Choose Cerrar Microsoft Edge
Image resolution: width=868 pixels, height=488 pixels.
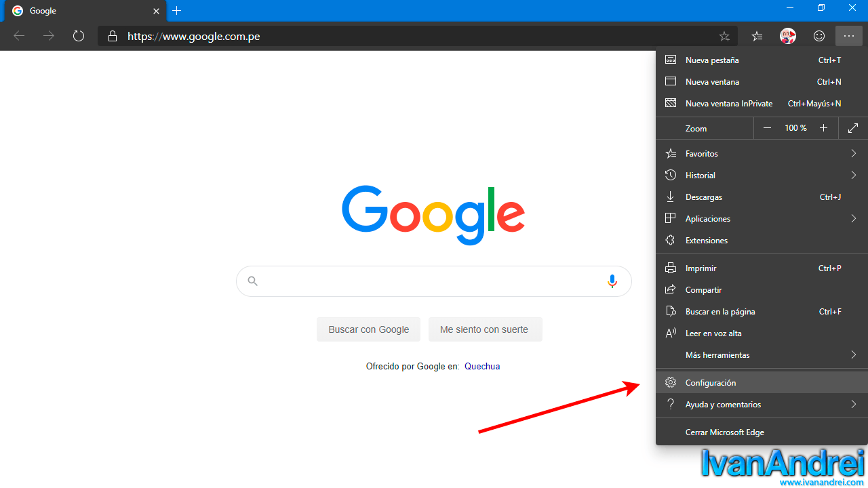762,432
